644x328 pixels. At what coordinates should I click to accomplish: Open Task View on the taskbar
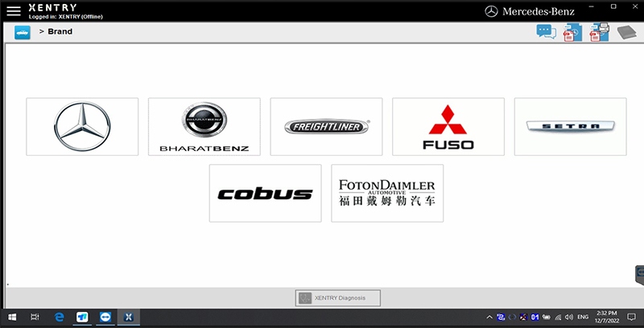click(x=35, y=317)
